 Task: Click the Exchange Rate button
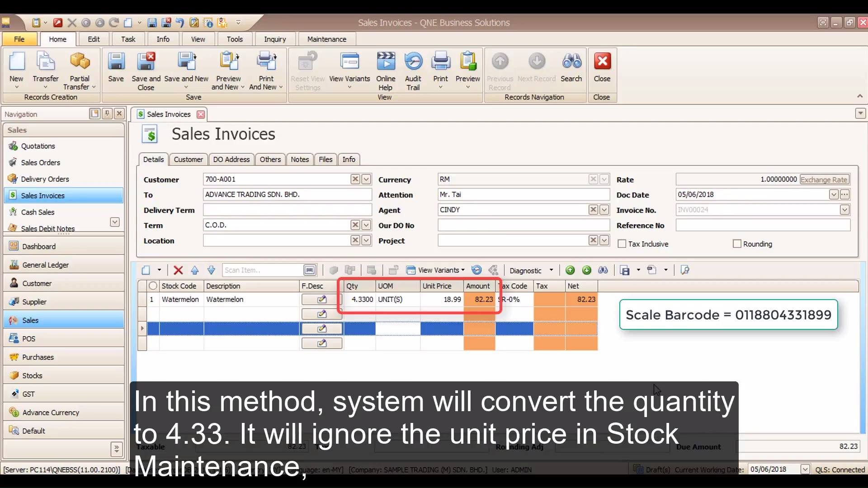click(824, 179)
